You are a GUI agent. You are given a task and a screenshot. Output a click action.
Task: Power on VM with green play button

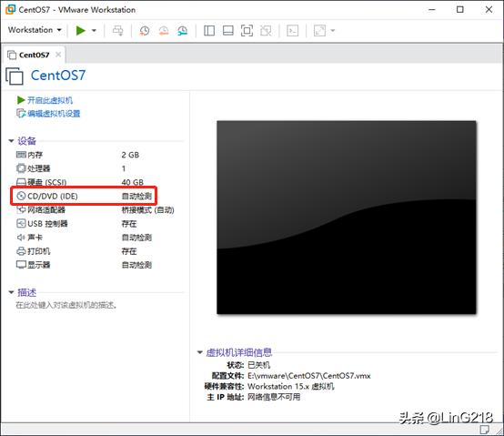[x=81, y=31]
